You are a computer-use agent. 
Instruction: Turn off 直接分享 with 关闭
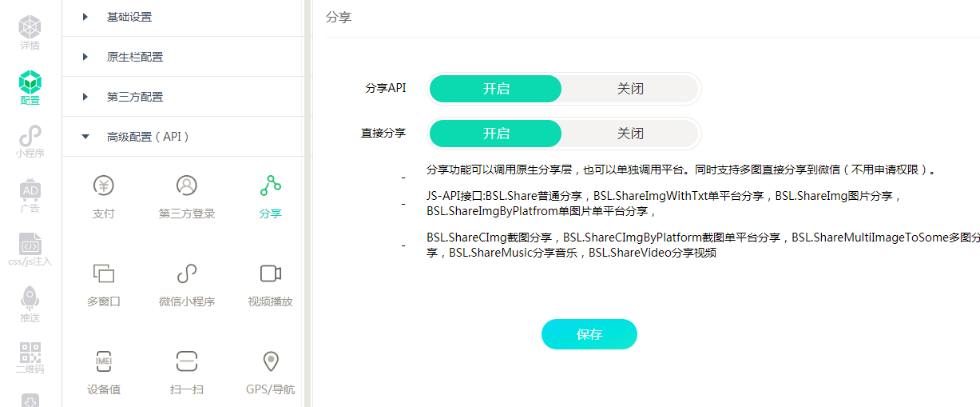click(630, 134)
